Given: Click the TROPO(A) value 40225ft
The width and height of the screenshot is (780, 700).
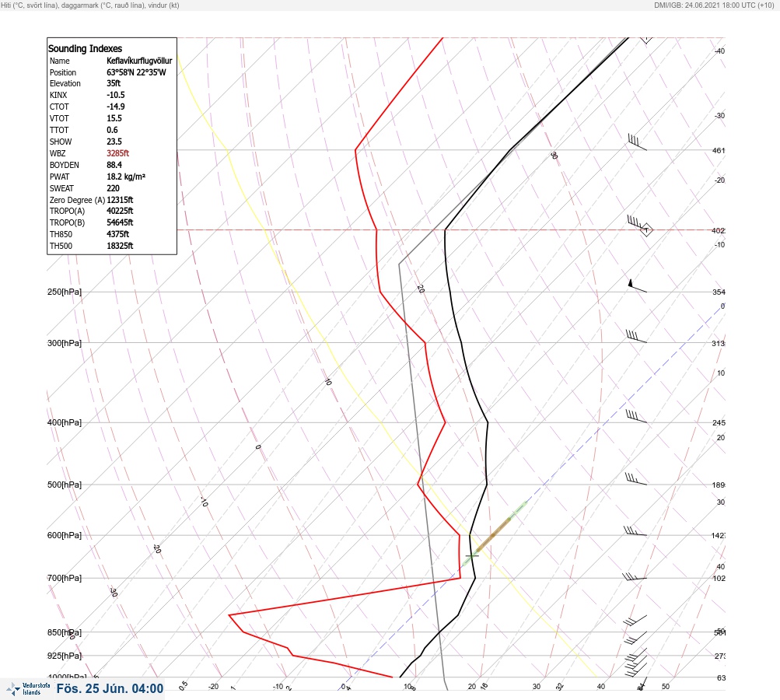Looking at the screenshot, I should (x=120, y=211).
